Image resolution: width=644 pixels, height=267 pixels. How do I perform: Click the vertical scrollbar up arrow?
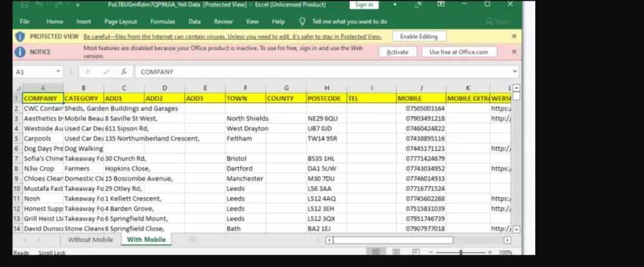point(516,88)
